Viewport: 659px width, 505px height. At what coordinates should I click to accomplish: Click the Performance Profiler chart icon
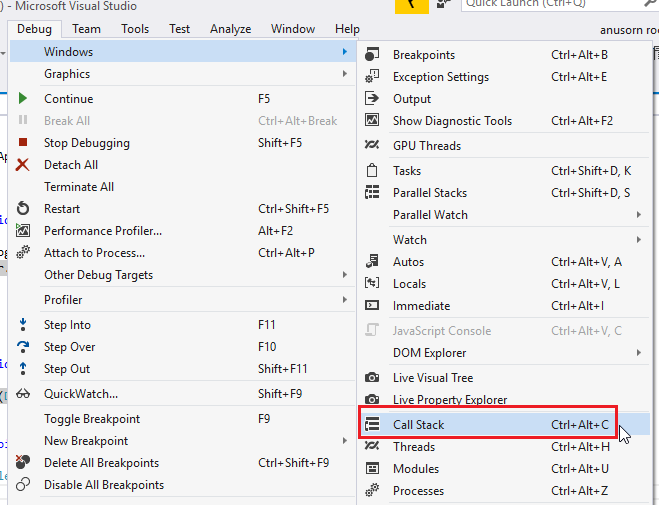(23, 230)
